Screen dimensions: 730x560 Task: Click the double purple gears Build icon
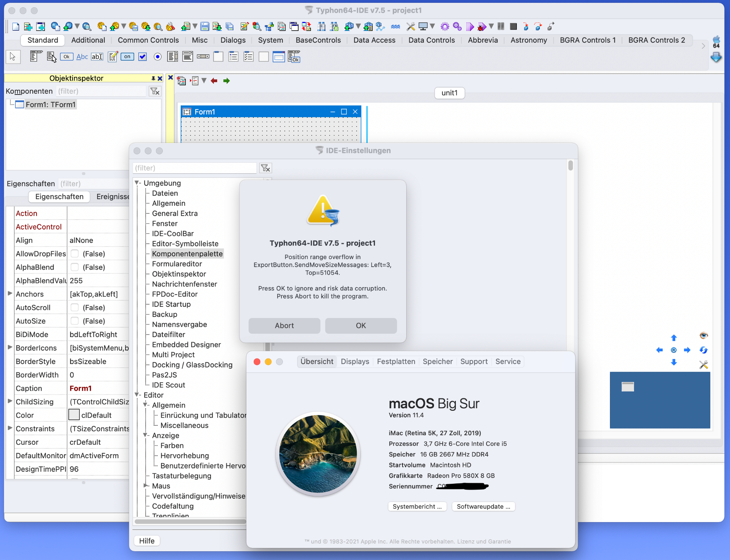tap(457, 26)
